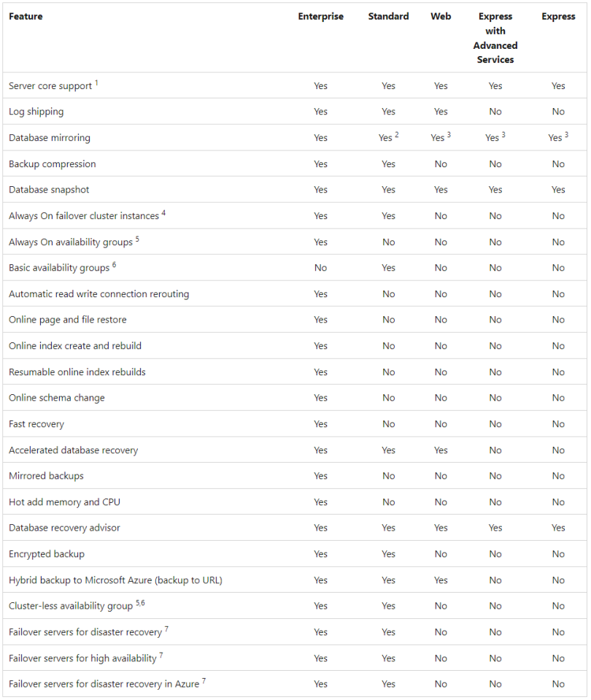Select the Online schema change row label
This screenshot has width=591, height=700.
pyautogui.click(x=56, y=398)
